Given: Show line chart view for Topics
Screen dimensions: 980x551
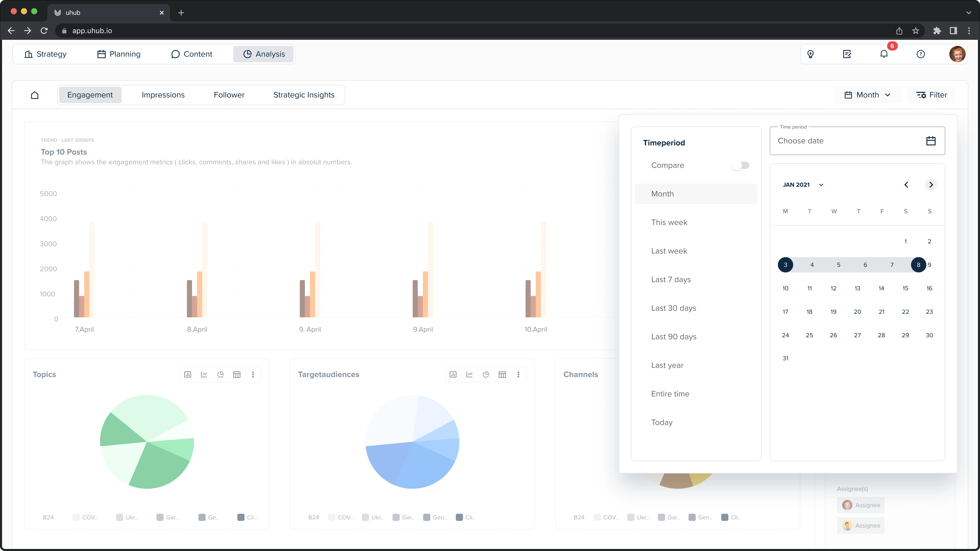Looking at the screenshot, I should 204,374.
